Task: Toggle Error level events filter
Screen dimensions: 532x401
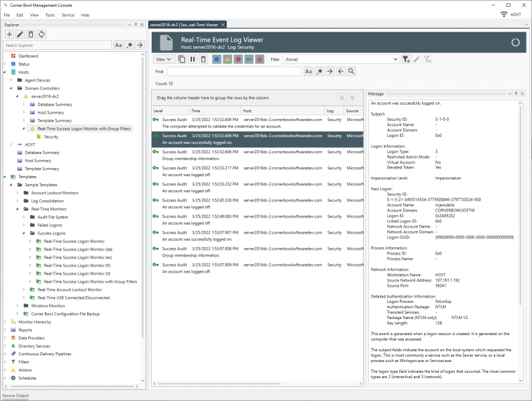Action: pyautogui.click(x=238, y=60)
